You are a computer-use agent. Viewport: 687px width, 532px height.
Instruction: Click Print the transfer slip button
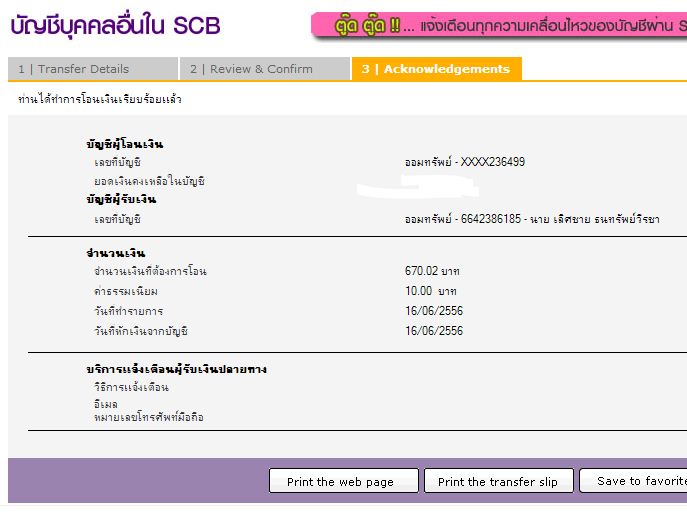(499, 481)
